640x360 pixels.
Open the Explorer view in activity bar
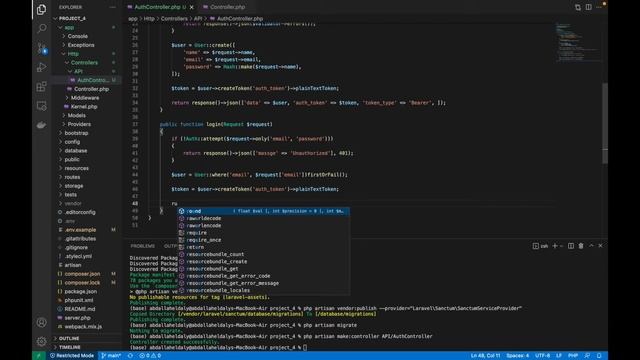[41, 9]
